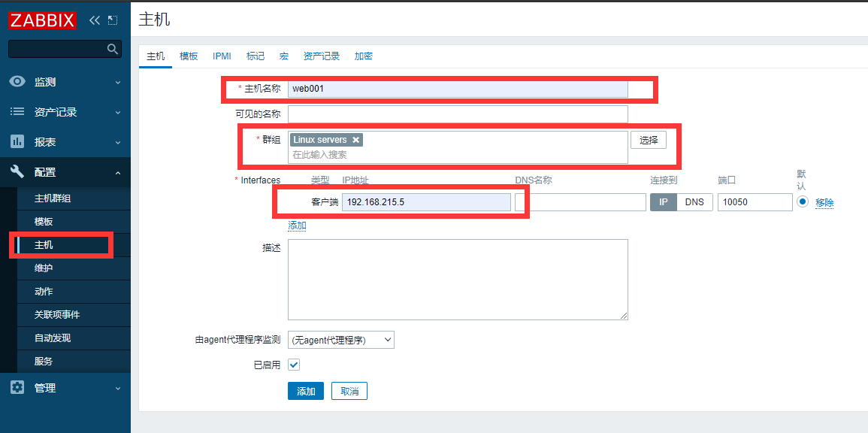Click the ZABBIX logo
This screenshot has width=868, height=433.
pos(42,20)
